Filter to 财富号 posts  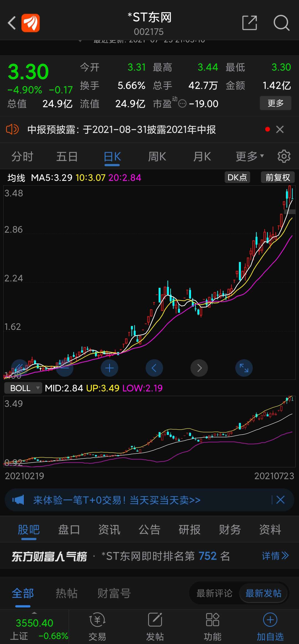(114, 594)
